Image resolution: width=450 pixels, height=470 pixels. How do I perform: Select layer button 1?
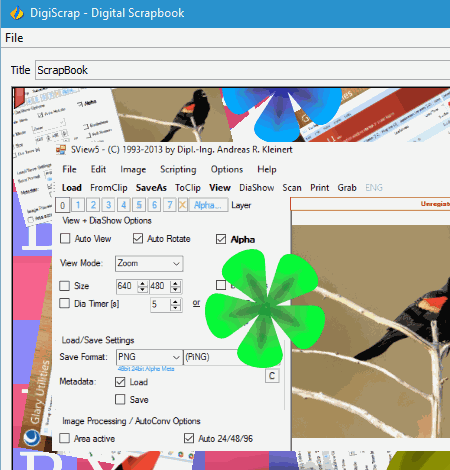click(x=78, y=205)
